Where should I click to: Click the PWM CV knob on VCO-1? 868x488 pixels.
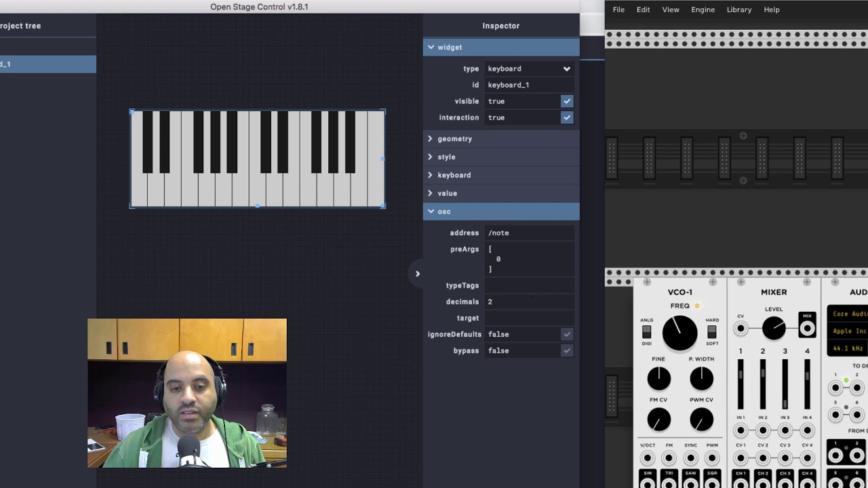[701, 420]
